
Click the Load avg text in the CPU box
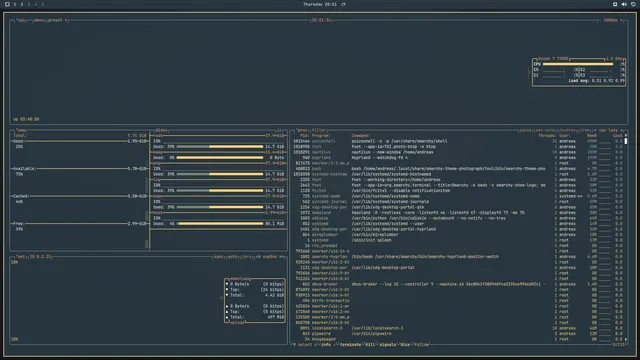(x=597, y=80)
